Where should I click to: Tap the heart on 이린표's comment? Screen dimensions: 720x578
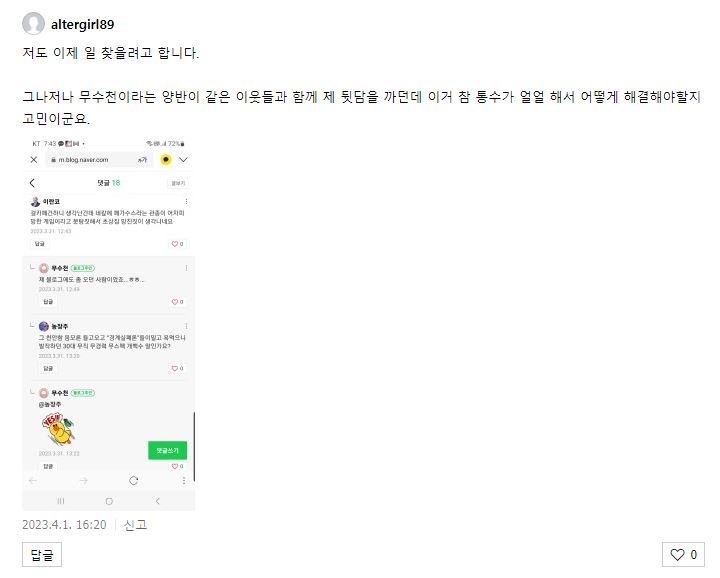177,244
